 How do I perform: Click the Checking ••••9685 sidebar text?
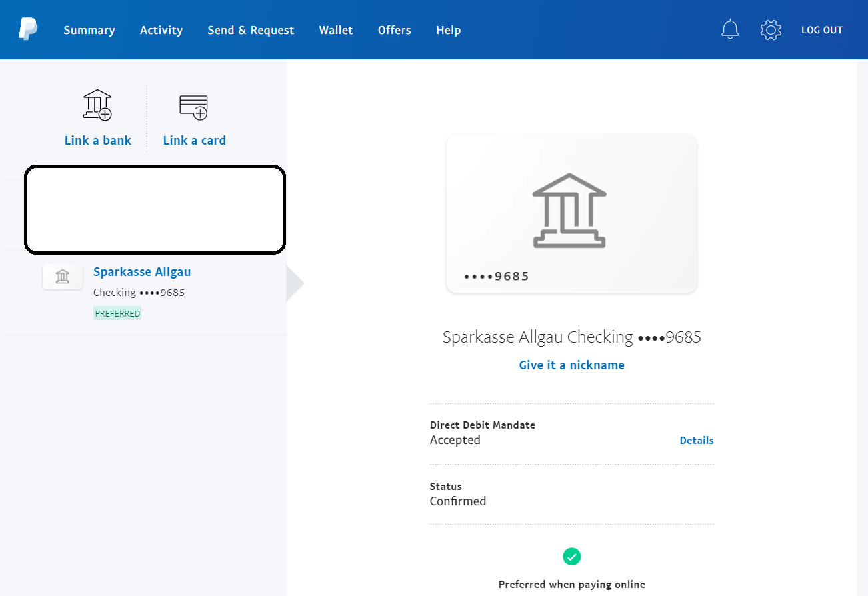(139, 292)
